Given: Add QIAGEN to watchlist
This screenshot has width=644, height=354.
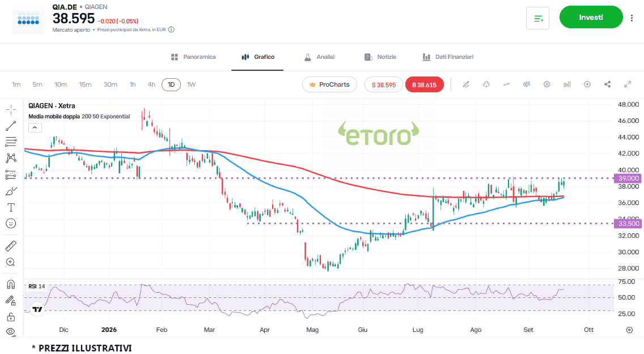Looking at the screenshot, I should 537,18.
